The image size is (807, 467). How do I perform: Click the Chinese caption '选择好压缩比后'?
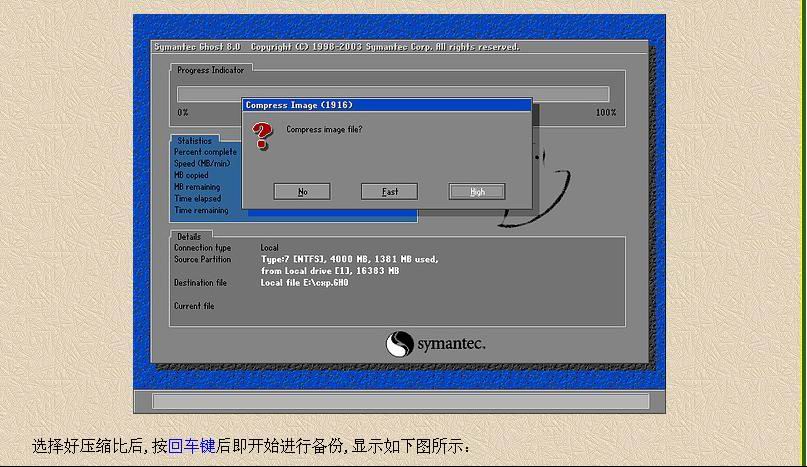pyautogui.click(x=87, y=445)
